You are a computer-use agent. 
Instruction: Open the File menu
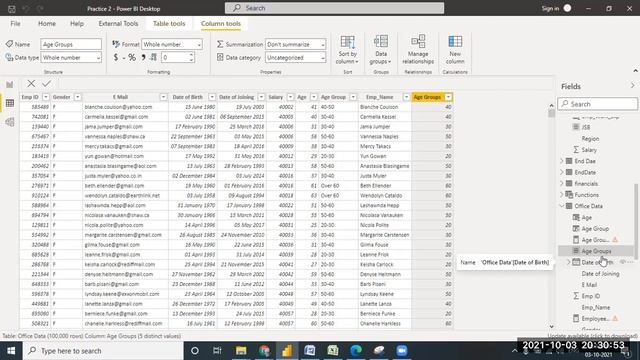pos(16,24)
